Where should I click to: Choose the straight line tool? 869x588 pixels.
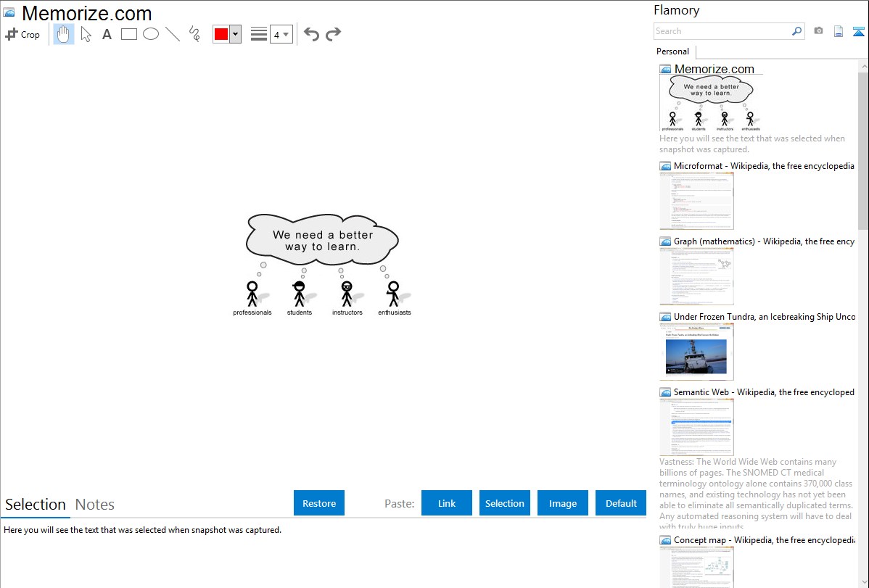point(173,34)
